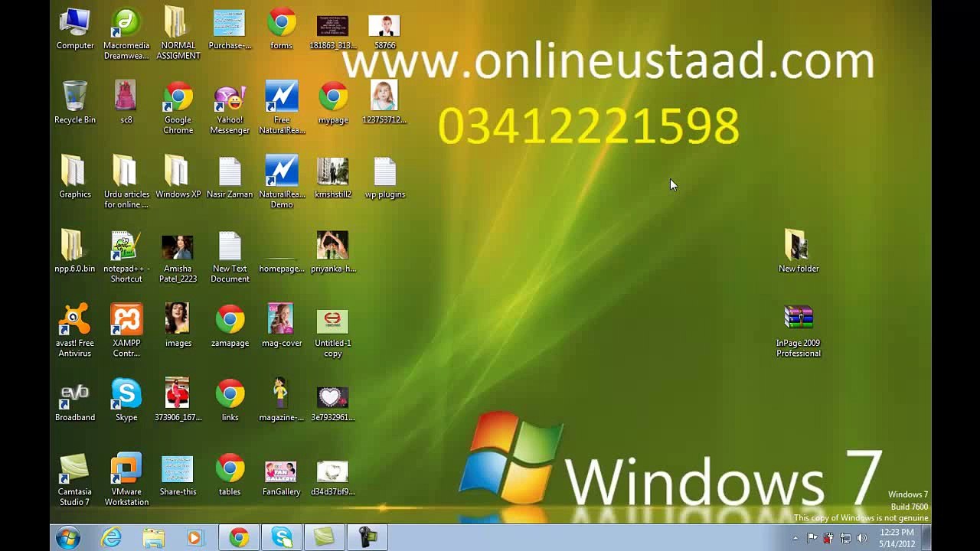
Task: Select the New Text Document file
Action: click(x=230, y=256)
